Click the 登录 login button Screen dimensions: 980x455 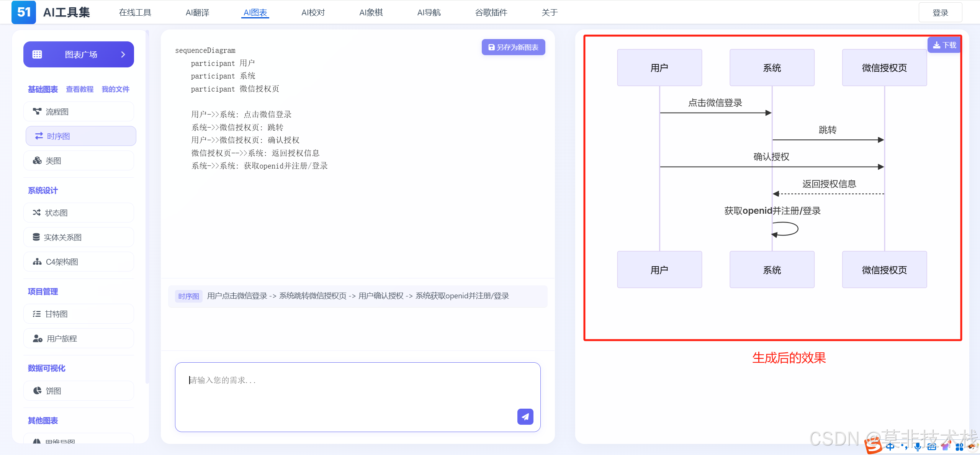(x=940, y=13)
